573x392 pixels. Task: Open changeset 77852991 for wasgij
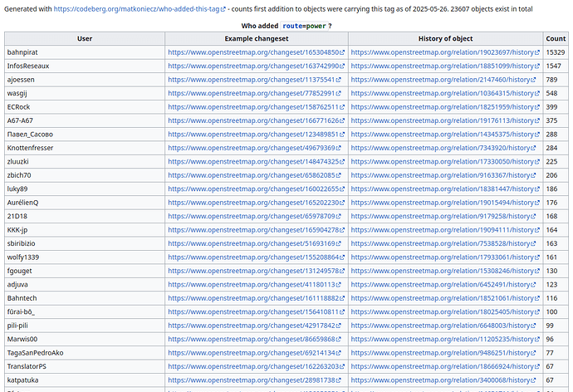pyautogui.click(x=254, y=93)
